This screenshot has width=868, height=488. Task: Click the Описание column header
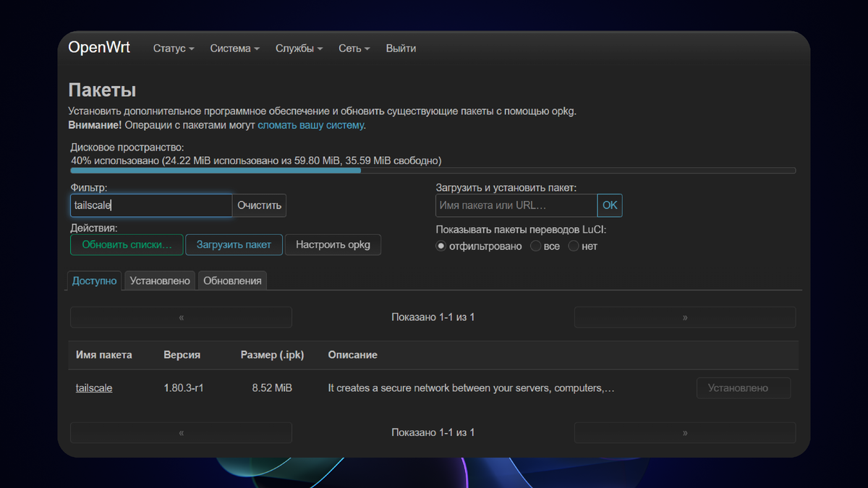353,355
